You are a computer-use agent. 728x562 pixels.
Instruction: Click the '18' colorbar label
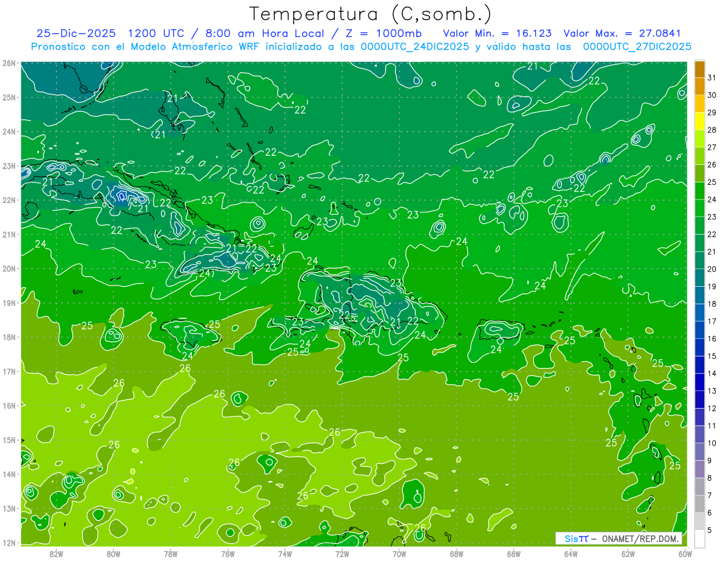point(712,304)
